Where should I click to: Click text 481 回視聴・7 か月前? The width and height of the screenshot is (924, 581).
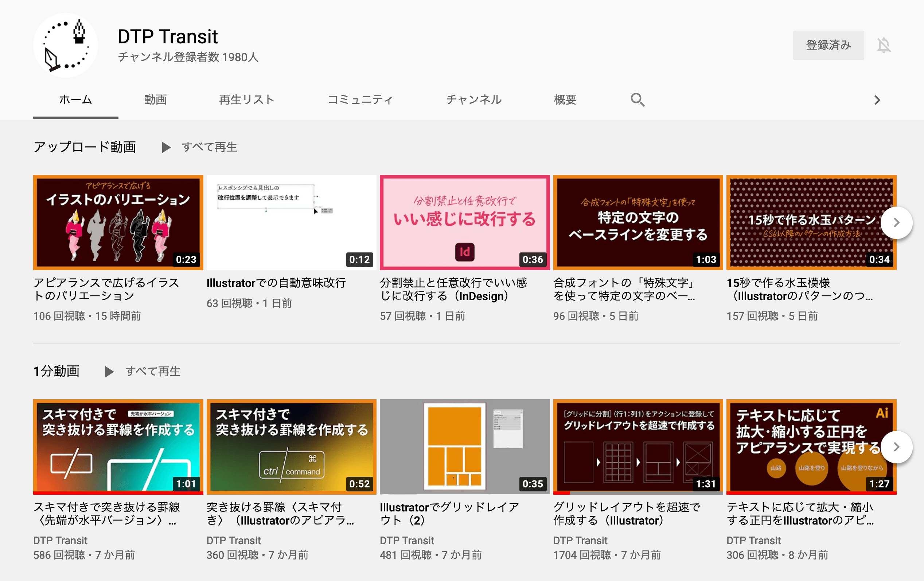point(431,555)
